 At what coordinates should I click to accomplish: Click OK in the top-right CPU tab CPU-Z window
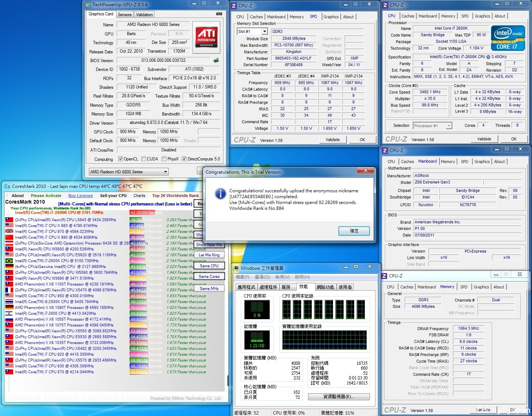tap(514, 139)
